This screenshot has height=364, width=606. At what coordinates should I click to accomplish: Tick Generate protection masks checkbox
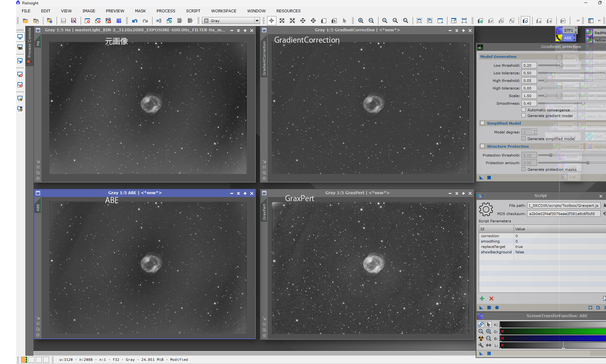[x=524, y=169]
